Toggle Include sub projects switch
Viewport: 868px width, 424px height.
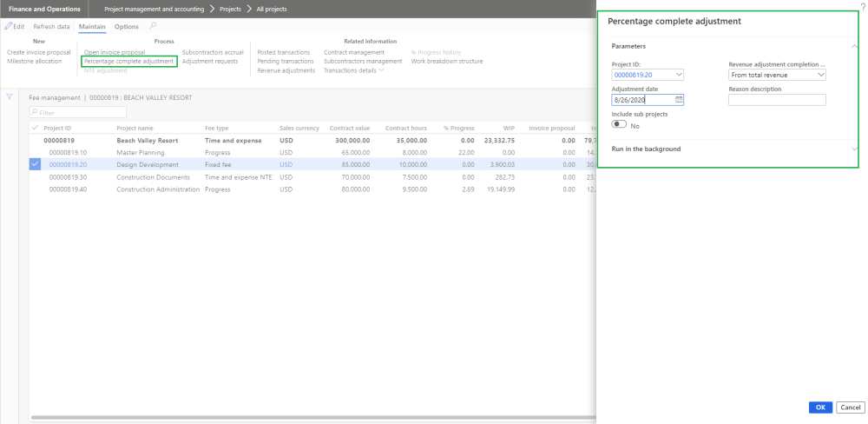click(x=619, y=125)
